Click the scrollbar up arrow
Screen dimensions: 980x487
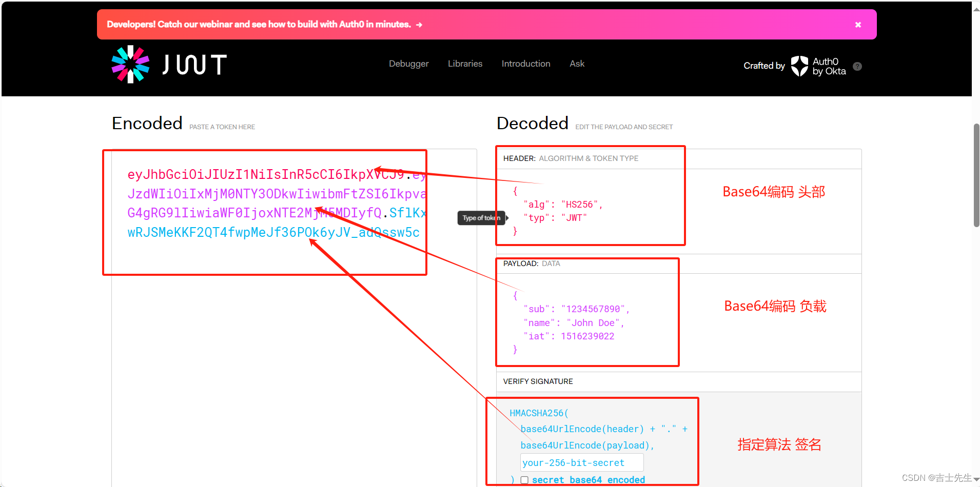[976, 9]
